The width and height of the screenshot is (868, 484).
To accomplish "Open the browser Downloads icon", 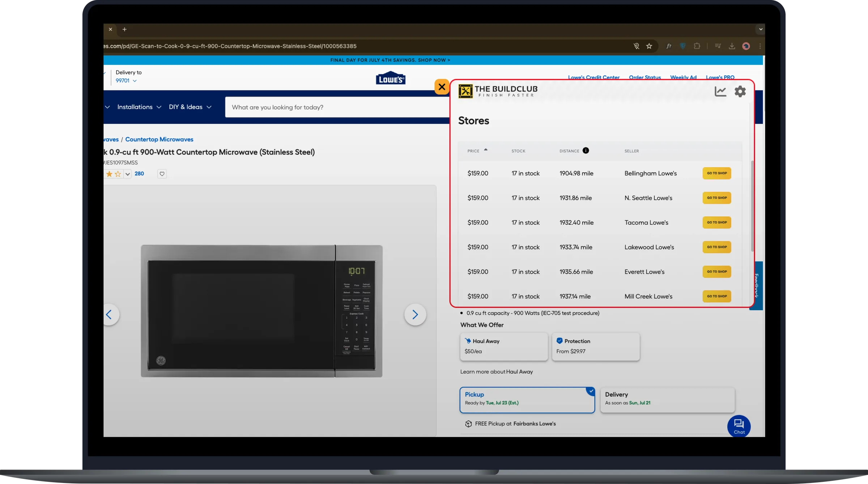I will [x=732, y=46].
